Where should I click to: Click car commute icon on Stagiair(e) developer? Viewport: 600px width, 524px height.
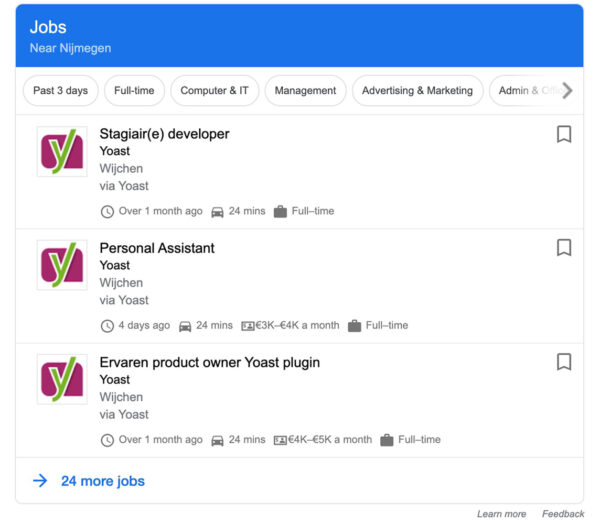coord(217,212)
